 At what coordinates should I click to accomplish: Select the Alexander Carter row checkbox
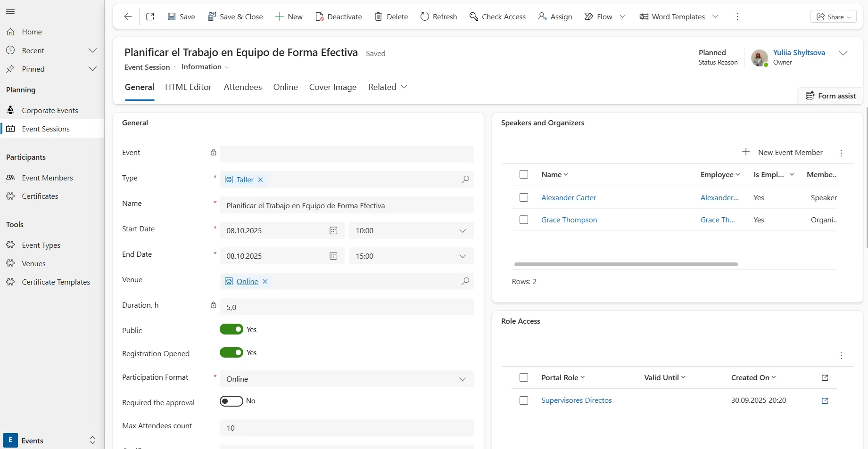pos(524,197)
